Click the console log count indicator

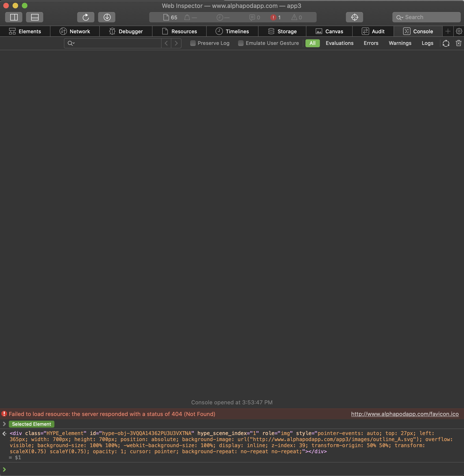(x=255, y=17)
